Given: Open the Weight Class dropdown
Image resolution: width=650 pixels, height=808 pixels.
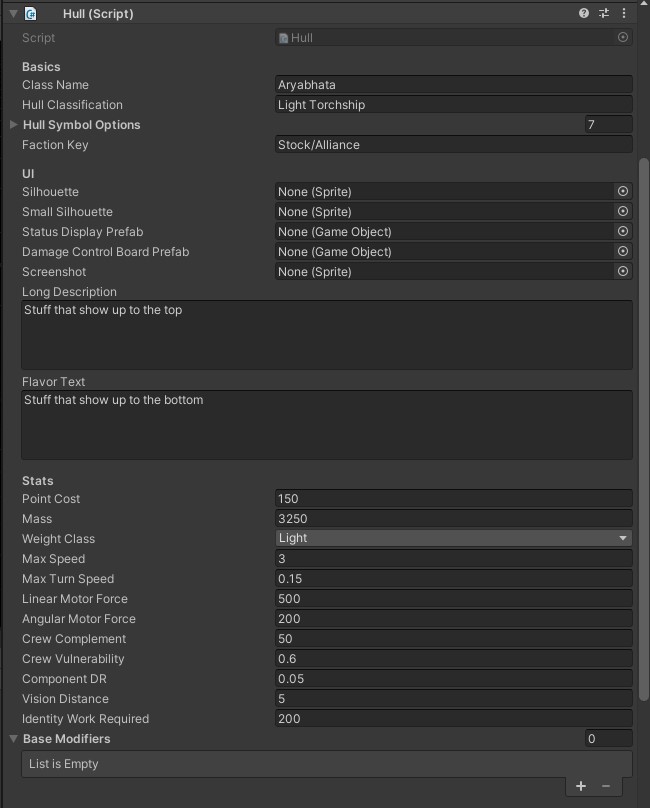Looking at the screenshot, I should coord(453,538).
